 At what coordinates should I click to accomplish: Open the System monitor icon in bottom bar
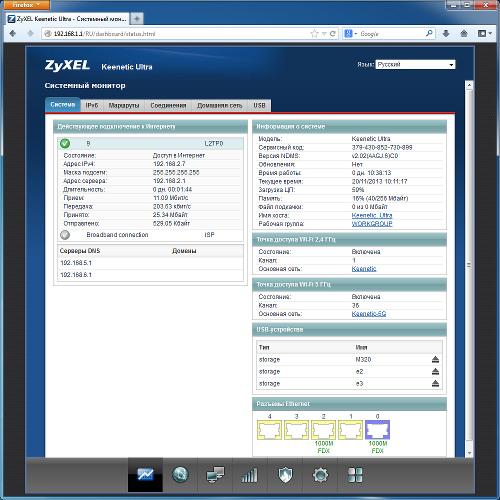145,475
